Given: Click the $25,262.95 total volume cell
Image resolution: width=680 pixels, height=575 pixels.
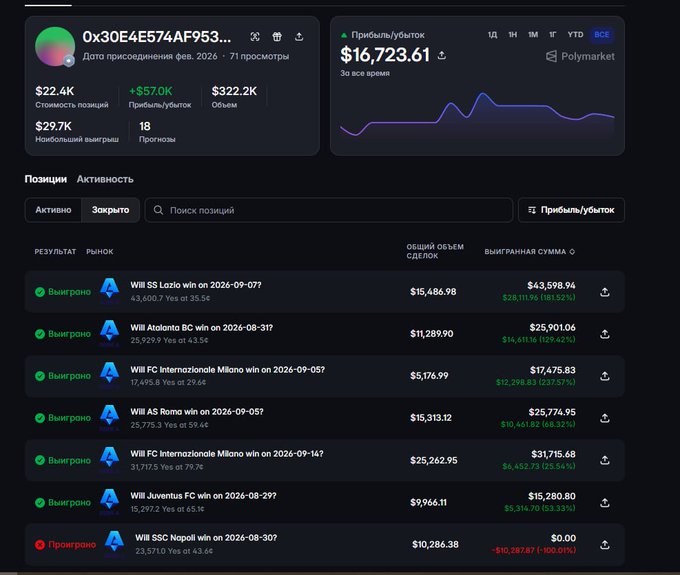Looking at the screenshot, I should (434, 461).
